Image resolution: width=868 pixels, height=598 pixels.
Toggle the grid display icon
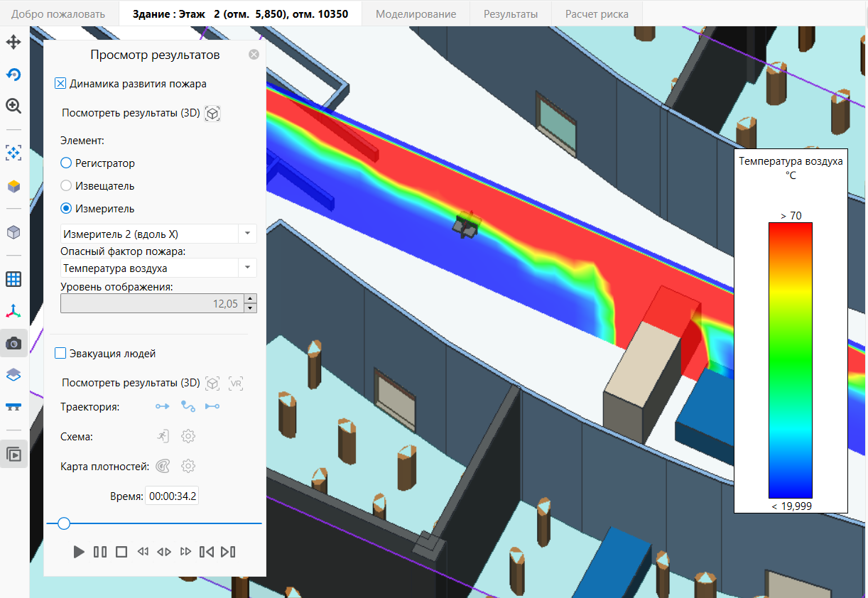coord(13,279)
